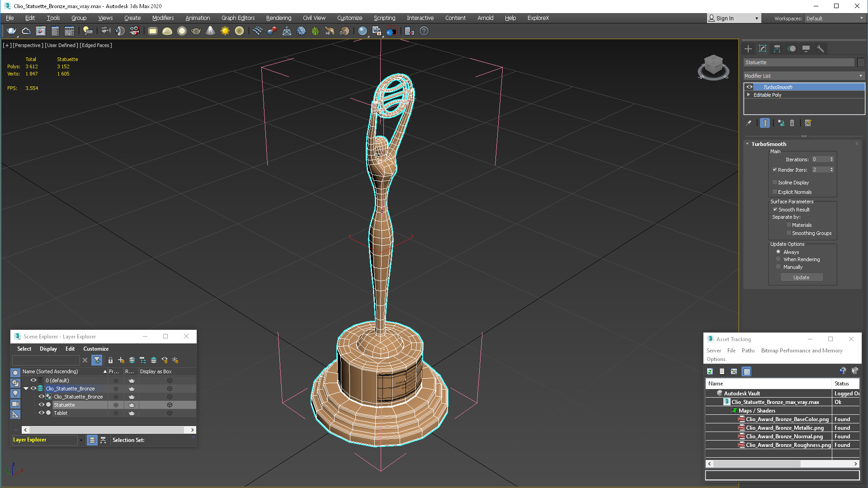Viewport: 868px width, 488px height.
Task: Open the viewport [+] options menu
Action: point(7,45)
